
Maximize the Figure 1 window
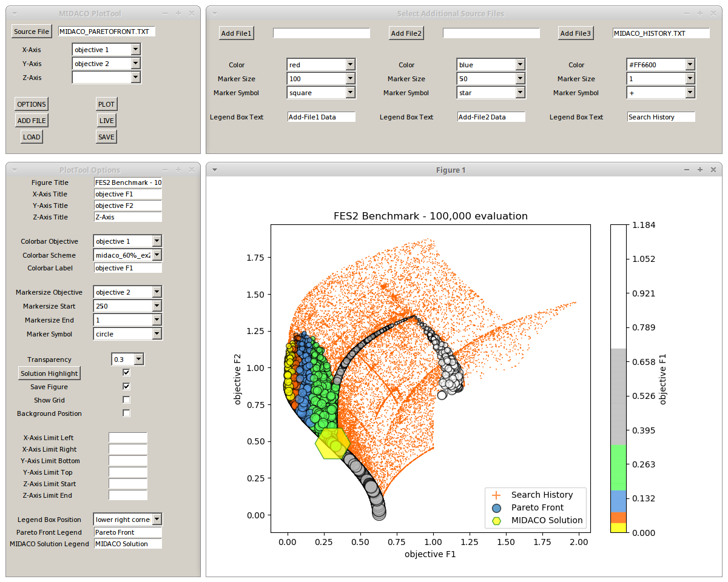click(699, 170)
